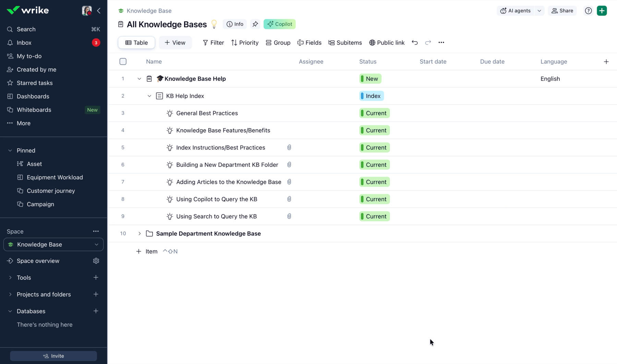
Task: Launch Copilot
Action: point(280,24)
